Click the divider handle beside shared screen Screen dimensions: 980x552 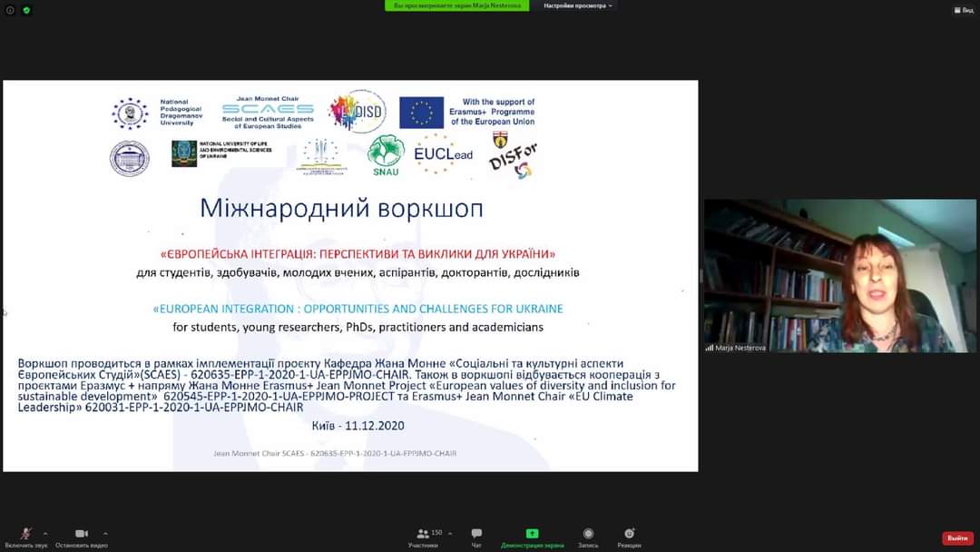coord(701,275)
